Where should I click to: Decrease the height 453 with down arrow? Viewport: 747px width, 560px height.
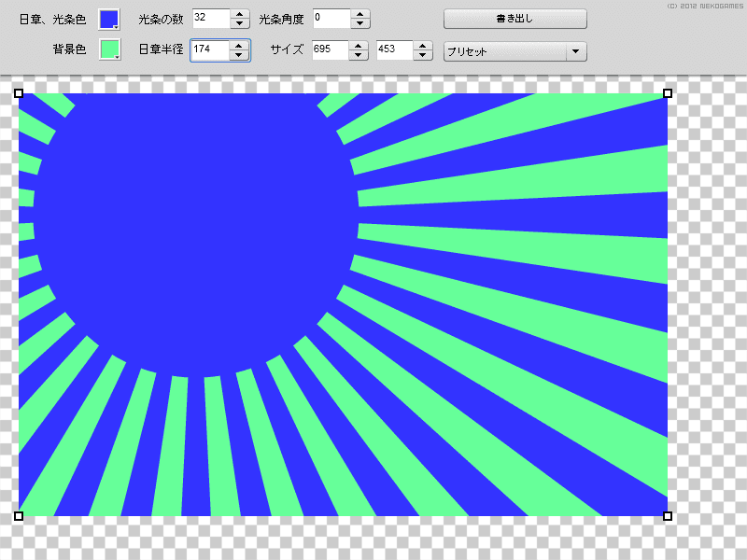click(x=423, y=55)
